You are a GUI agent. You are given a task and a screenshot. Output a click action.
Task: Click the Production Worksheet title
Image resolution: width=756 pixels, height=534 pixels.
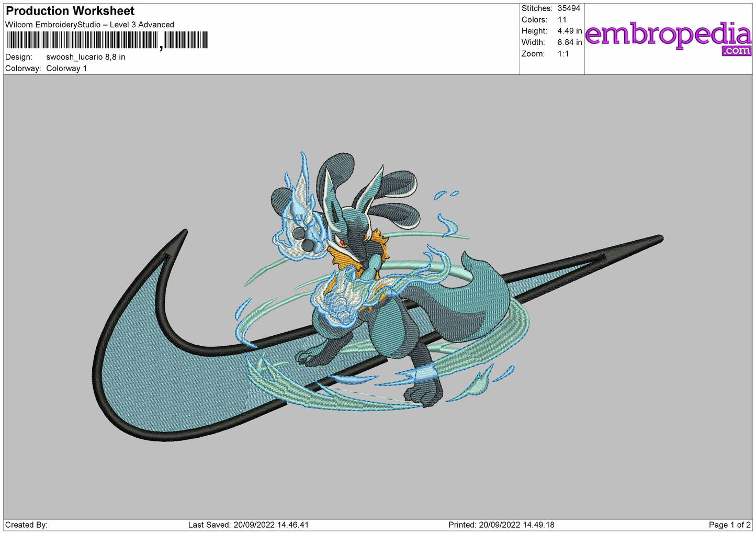pos(70,11)
